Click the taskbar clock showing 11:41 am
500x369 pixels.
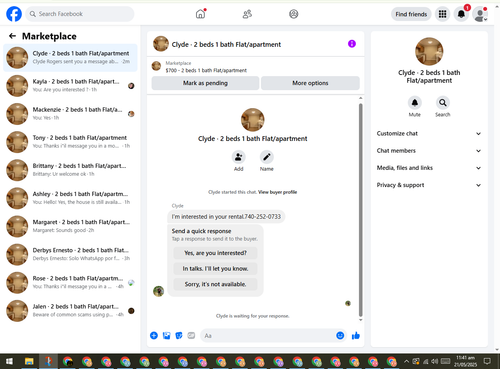coord(465,361)
